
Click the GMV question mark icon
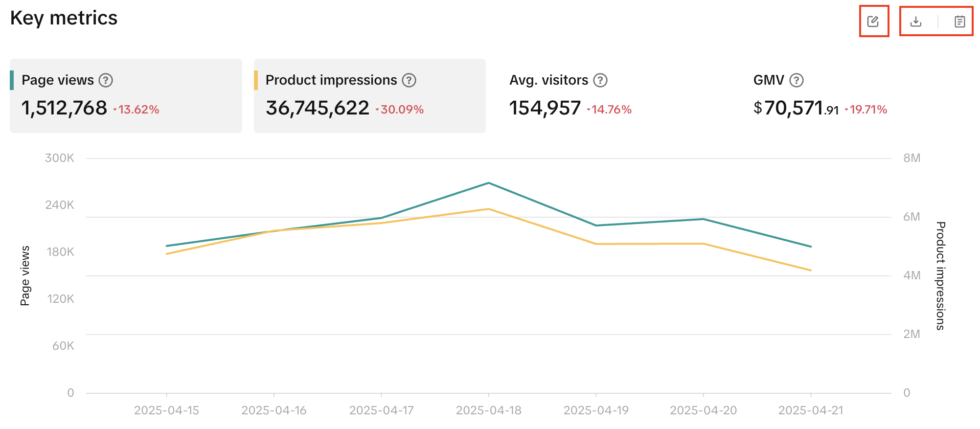pos(797,80)
